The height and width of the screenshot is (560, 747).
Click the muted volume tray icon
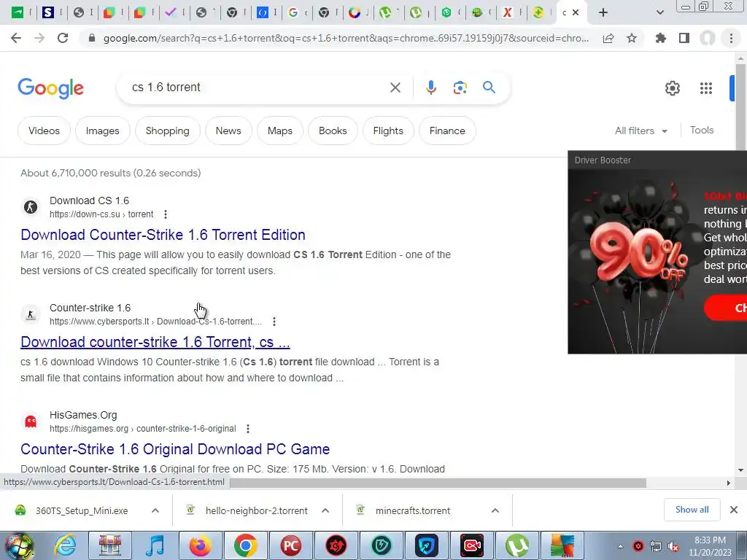(x=673, y=546)
